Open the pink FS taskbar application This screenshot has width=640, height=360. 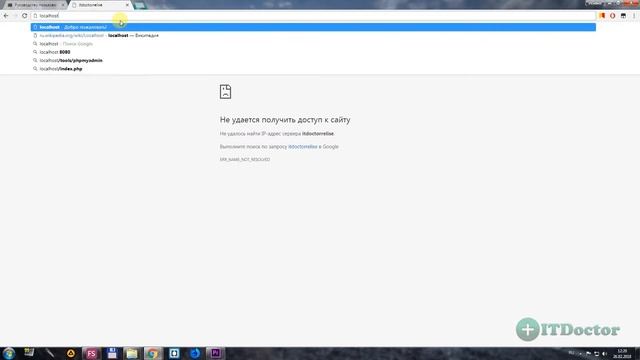[91, 353]
